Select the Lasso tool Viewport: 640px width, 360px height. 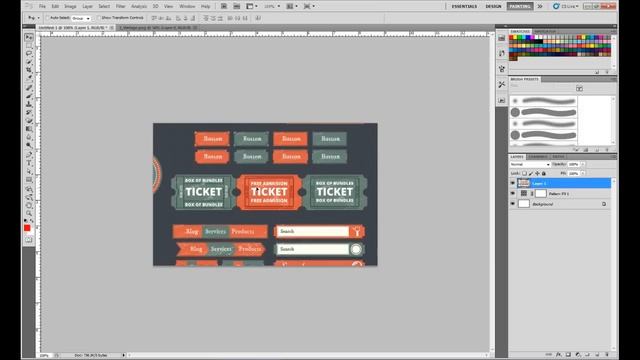(29, 53)
